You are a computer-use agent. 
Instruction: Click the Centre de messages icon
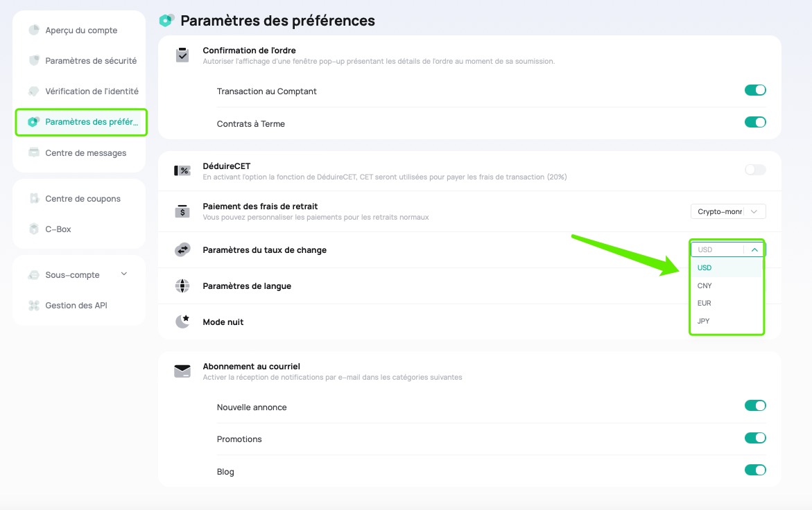pos(34,152)
